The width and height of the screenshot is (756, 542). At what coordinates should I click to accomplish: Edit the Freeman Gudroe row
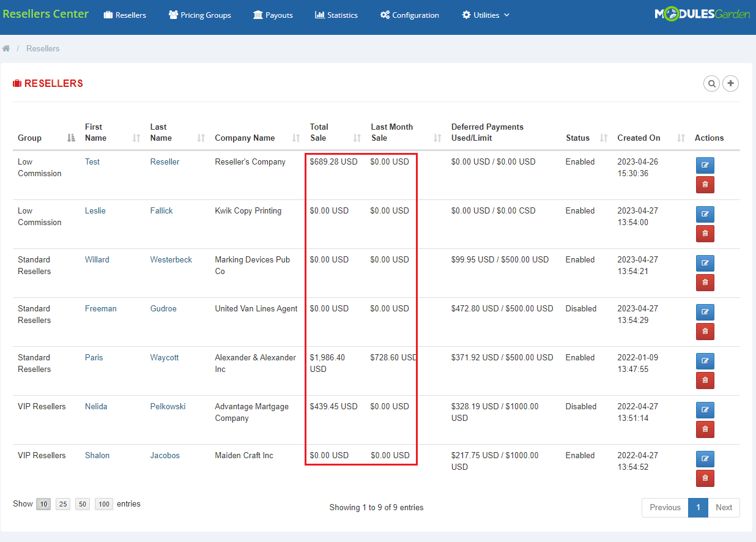(705, 312)
